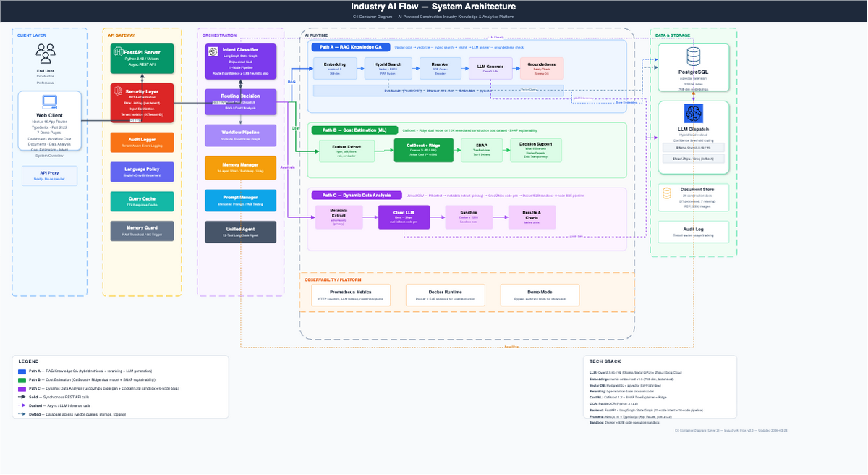Screen dimensions: 868x475
Task: Click the green Path B legend swatch
Action: point(22,379)
